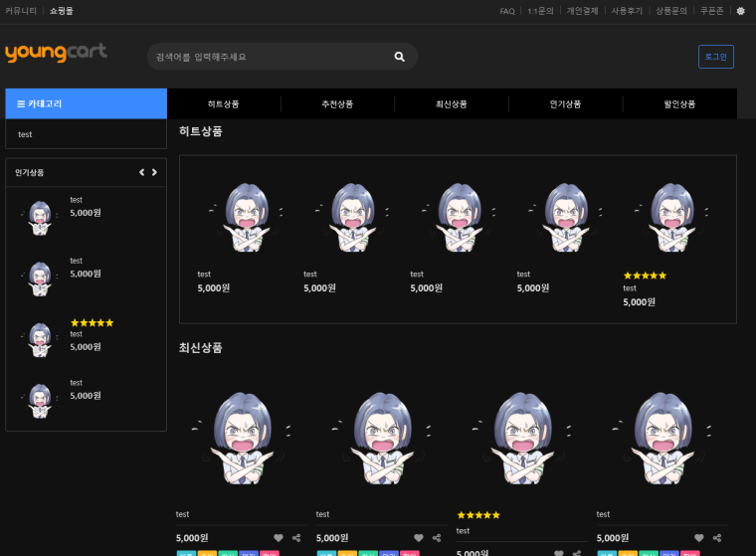Screen dimensions: 756x556
Task: Click heart icon on second 최신상품 product
Action: pyautogui.click(x=419, y=538)
